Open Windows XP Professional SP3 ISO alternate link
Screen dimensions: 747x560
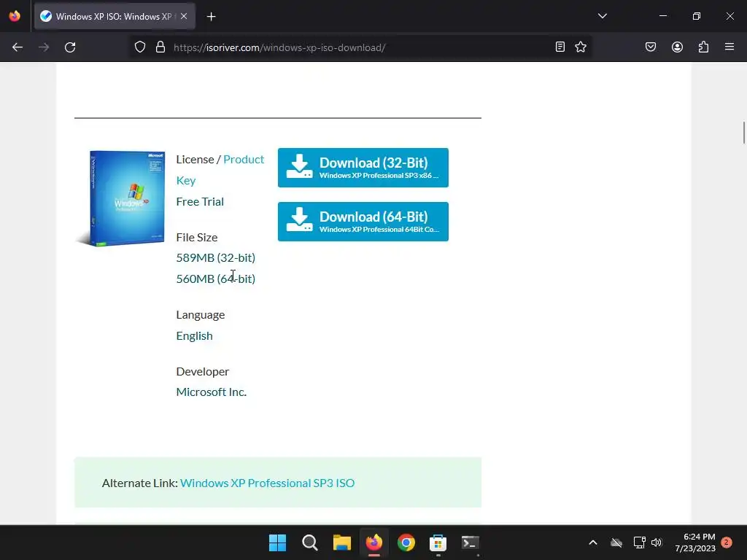point(267,483)
